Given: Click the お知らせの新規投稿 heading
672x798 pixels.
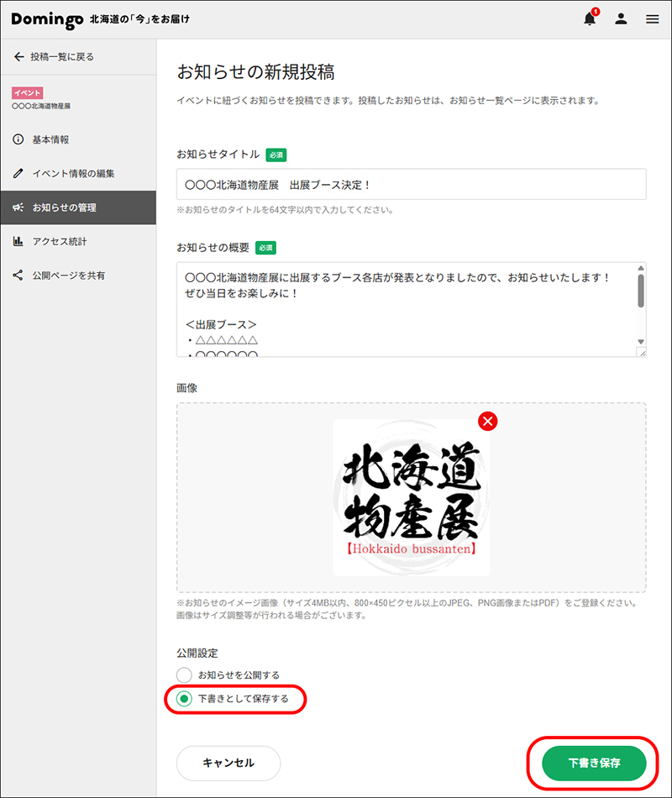Looking at the screenshot, I should [255, 71].
